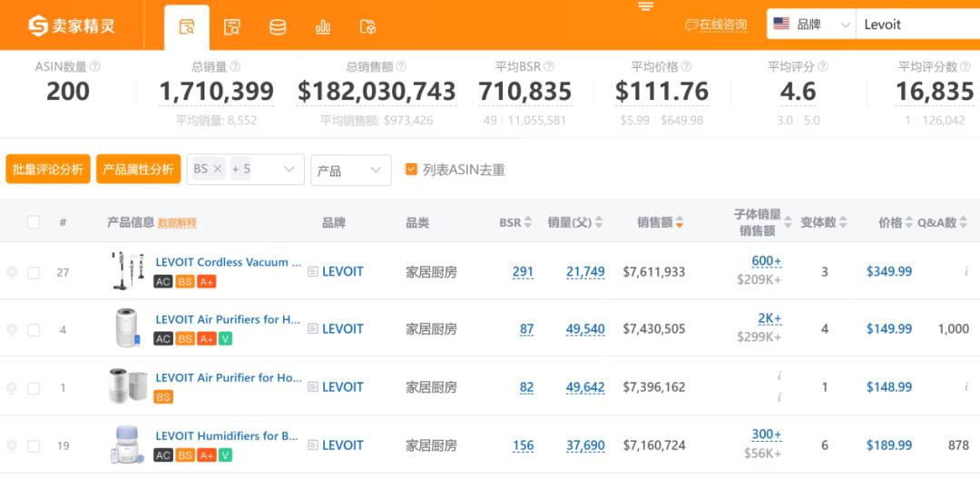Click BS badge on Air Purifier row 1

click(163, 396)
